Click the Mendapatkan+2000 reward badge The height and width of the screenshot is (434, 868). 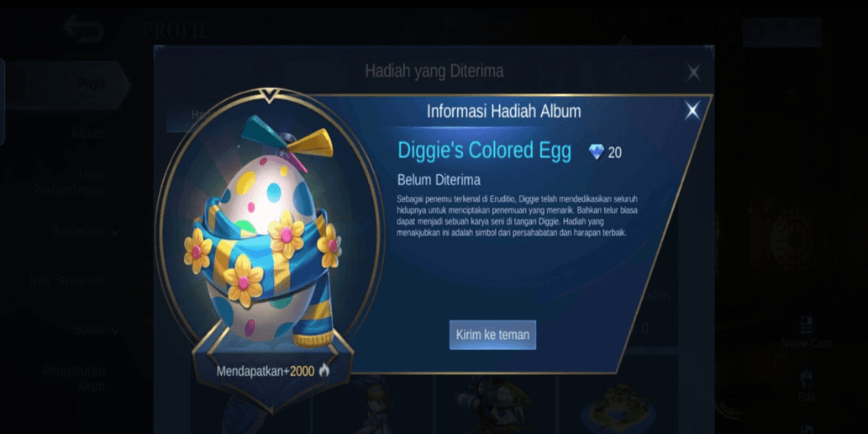pos(272,372)
